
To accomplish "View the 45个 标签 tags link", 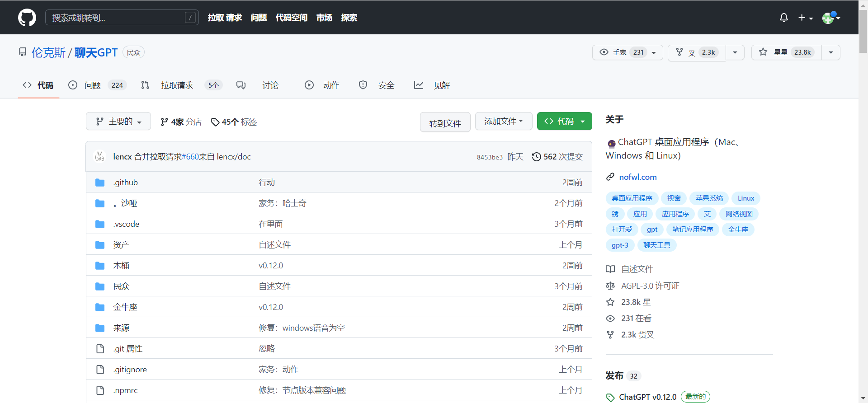I will [234, 122].
